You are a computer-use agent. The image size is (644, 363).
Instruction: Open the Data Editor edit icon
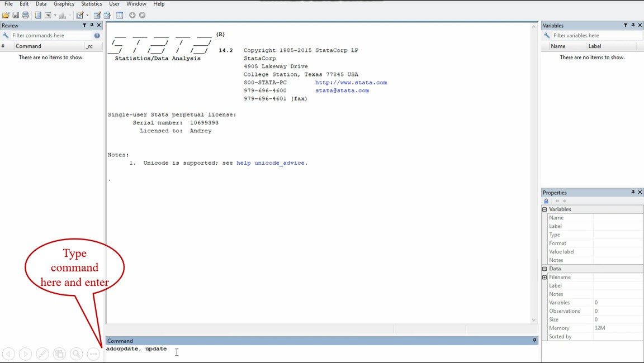pos(97,15)
